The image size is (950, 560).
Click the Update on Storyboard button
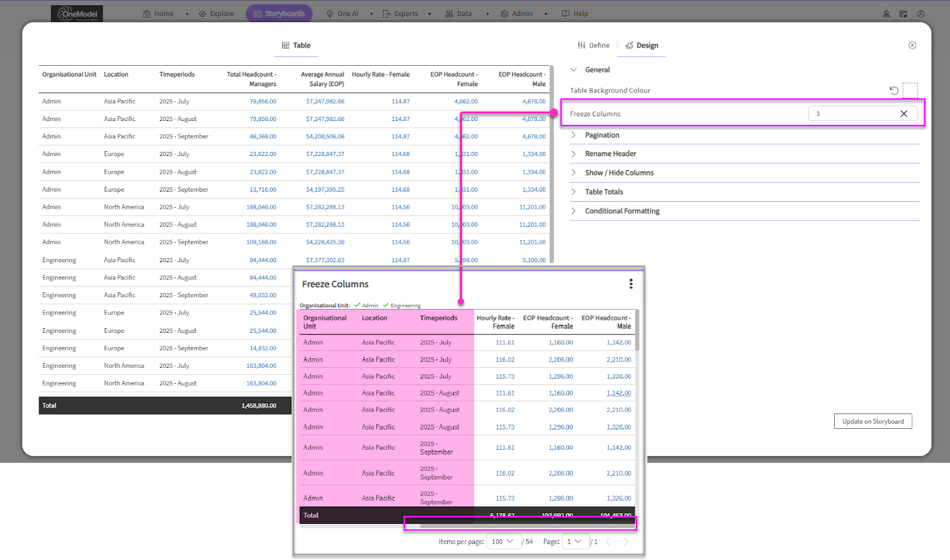[873, 421]
